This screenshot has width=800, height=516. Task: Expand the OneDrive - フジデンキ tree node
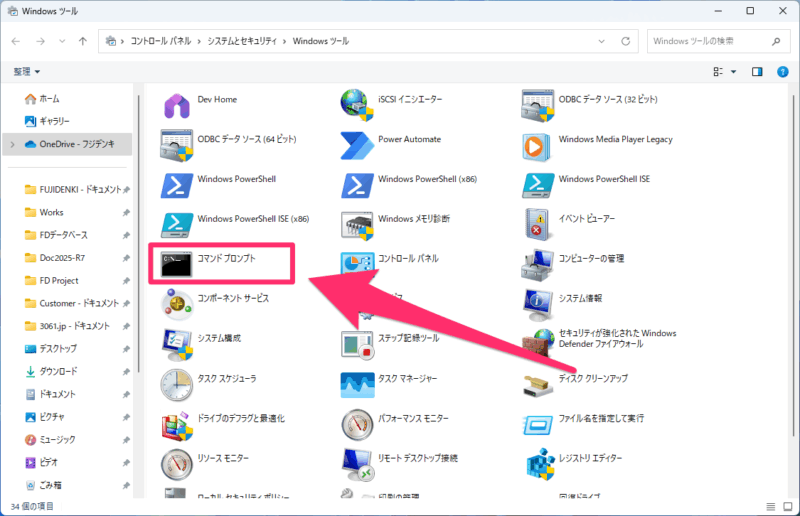(13, 144)
